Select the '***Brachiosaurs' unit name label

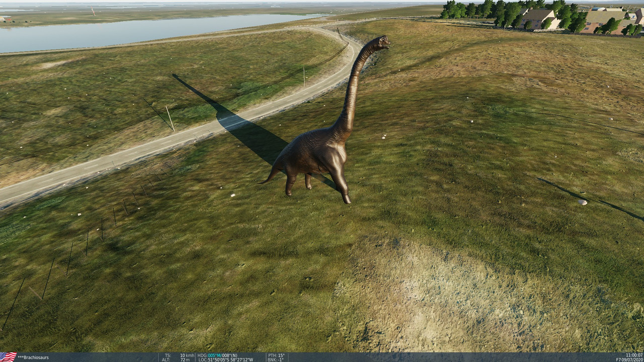[x=33, y=357]
